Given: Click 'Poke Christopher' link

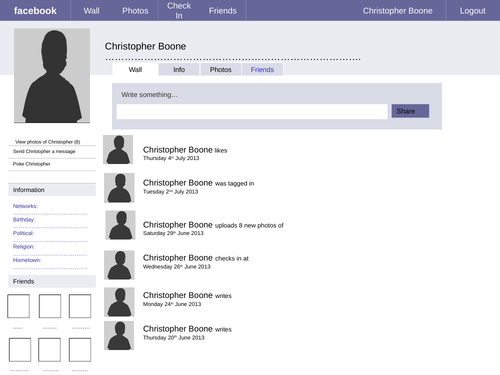Looking at the screenshot, I should pyautogui.click(x=32, y=164).
